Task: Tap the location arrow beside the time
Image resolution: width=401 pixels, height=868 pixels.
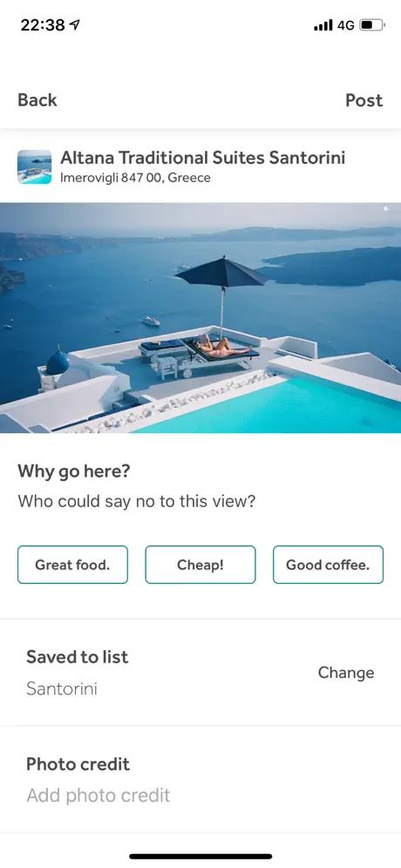Action: tap(75, 25)
